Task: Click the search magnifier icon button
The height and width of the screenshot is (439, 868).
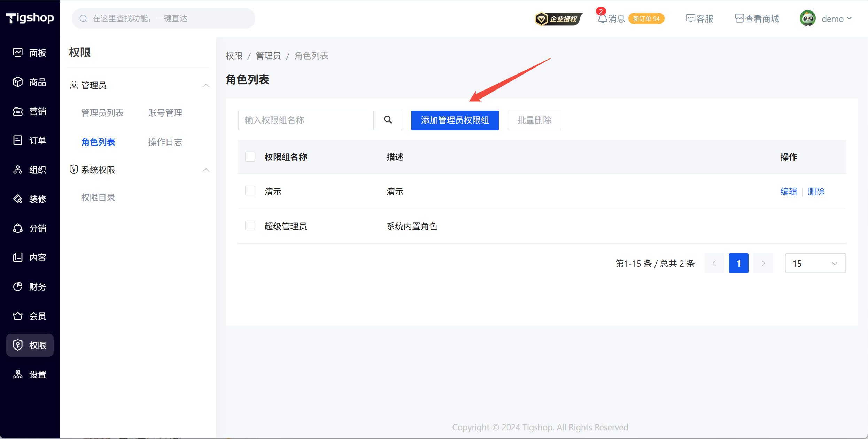Action: click(x=388, y=120)
